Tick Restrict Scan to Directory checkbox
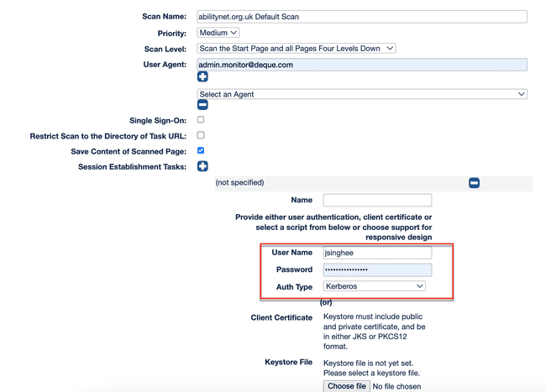This screenshot has height=392, width=546. pos(201,135)
